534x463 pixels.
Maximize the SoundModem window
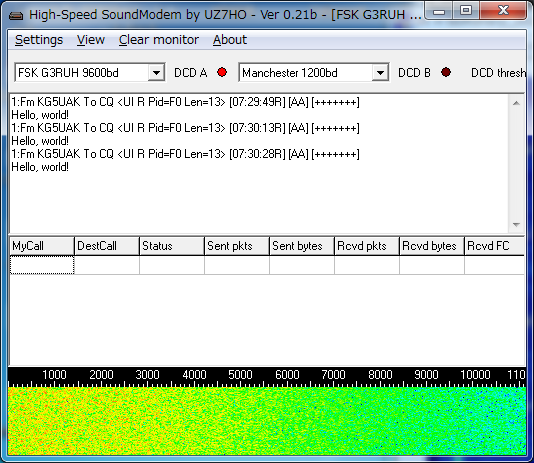tap(466, 11)
